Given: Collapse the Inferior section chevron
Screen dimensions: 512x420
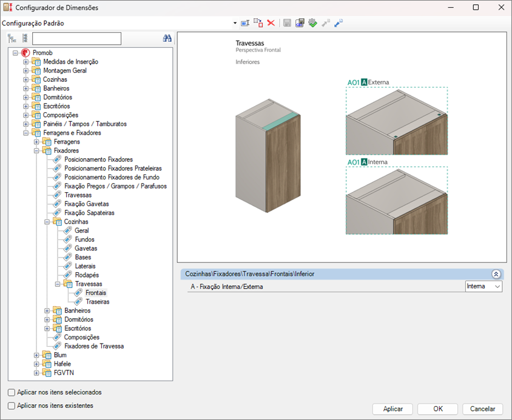Looking at the screenshot, I should (x=496, y=274).
